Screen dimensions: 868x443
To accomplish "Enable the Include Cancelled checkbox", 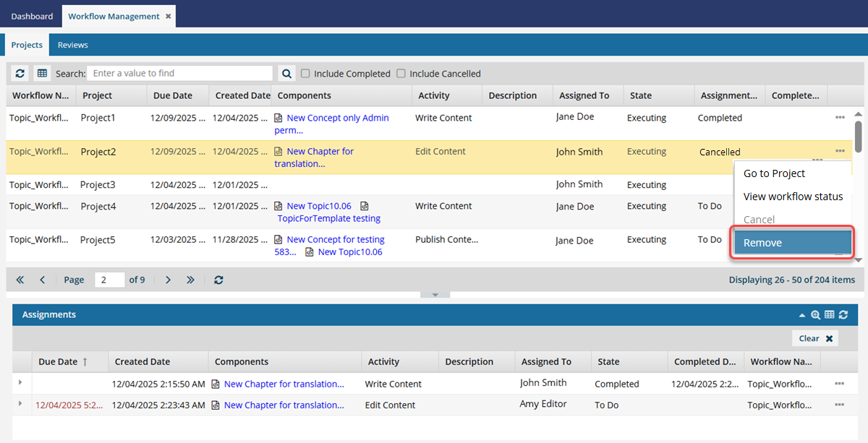I will [x=401, y=73].
